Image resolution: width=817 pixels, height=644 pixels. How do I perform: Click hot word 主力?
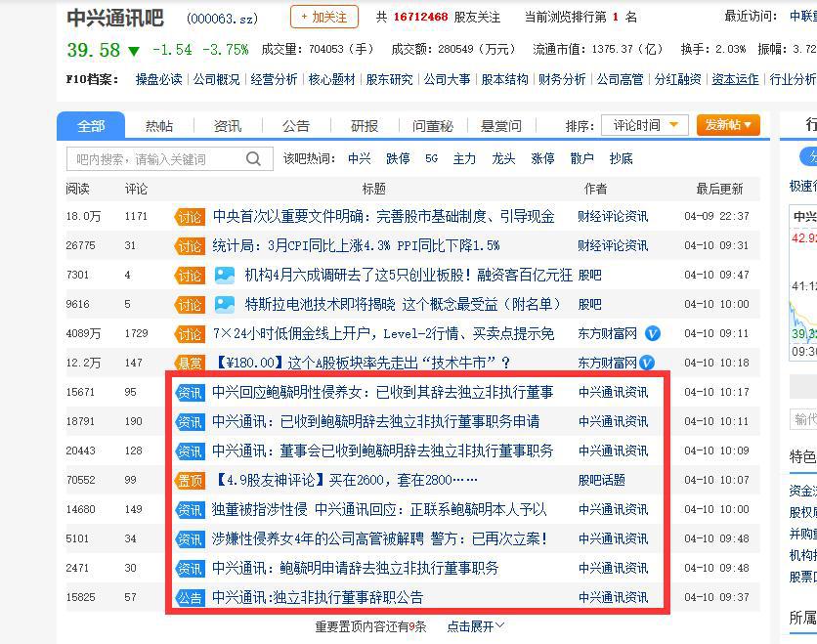click(x=464, y=158)
